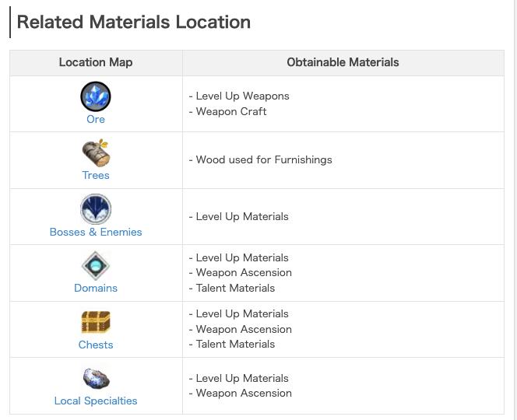517x420 pixels.
Task: Click the Trees wood log icon
Action: (x=96, y=153)
